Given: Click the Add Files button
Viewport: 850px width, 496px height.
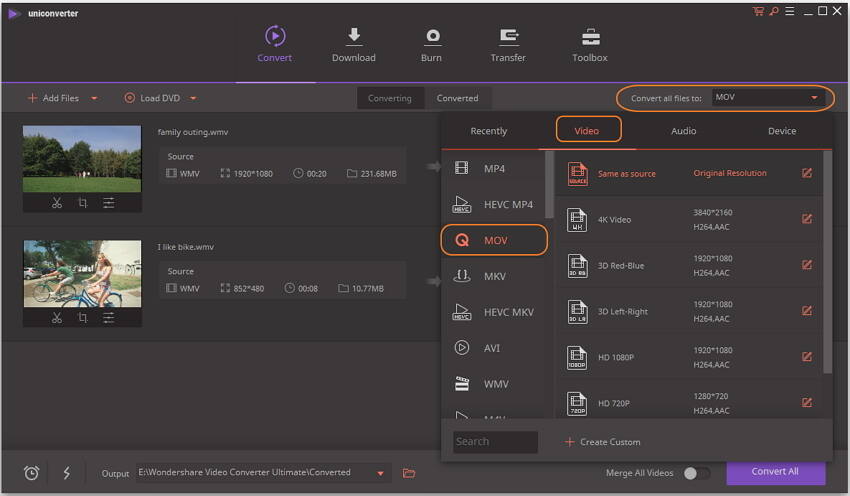Looking at the screenshot, I should click(x=53, y=98).
